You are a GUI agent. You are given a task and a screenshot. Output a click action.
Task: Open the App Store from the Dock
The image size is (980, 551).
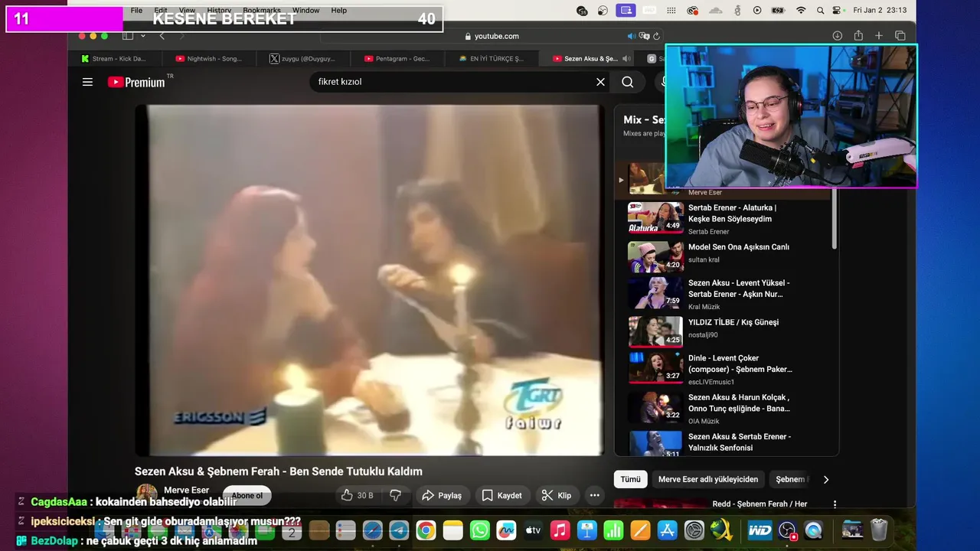pyautogui.click(x=667, y=530)
